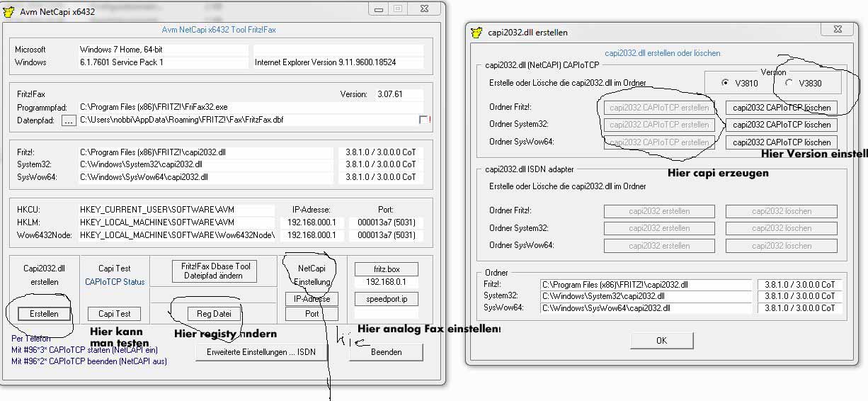Click the capi2032.dll erstellen window title icon
Viewport: 868px width, 401px height.
tap(476, 32)
